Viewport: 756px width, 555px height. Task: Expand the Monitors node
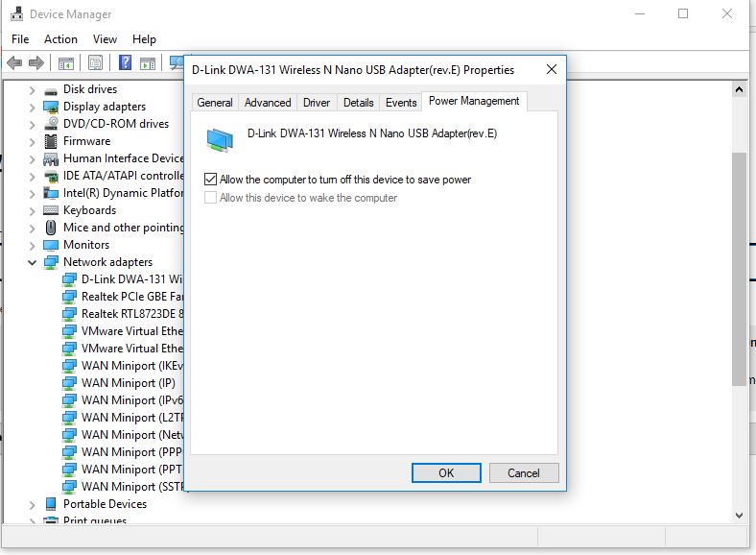point(32,246)
